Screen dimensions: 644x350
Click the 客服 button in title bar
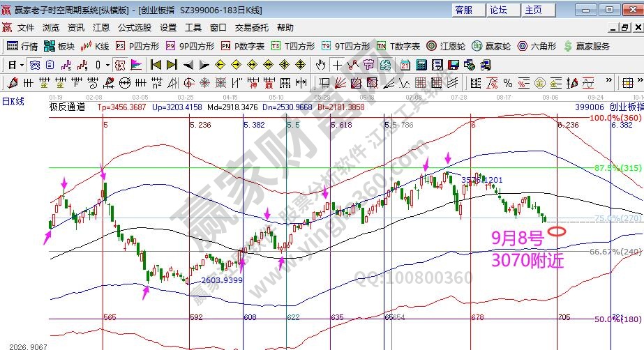click(x=464, y=10)
